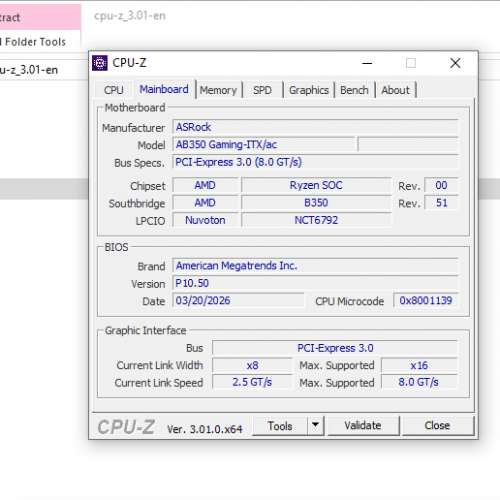Click the Southbridge Rev. value 51
500x500 pixels.
441,203
